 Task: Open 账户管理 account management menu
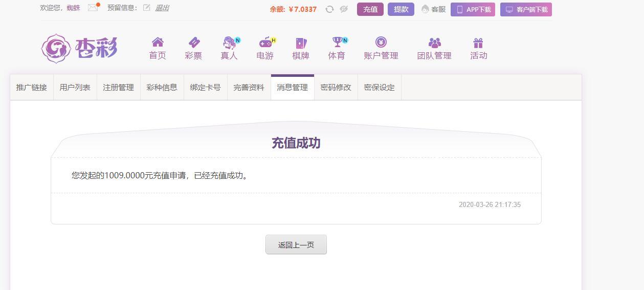pos(381,49)
